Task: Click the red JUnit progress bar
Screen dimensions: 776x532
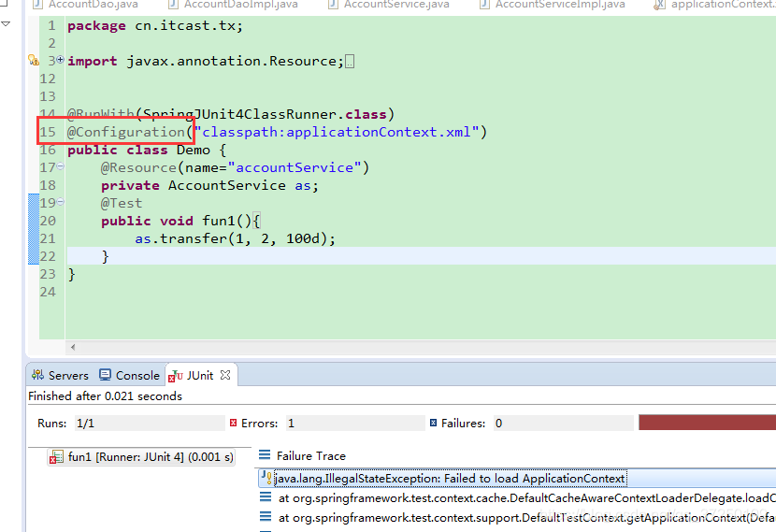Action: (x=707, y=423)
